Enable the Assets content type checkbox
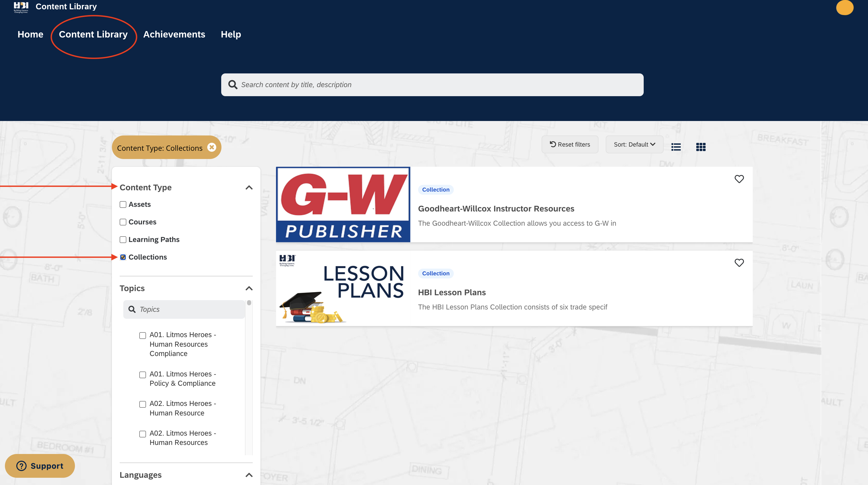Screen dimensions: 868x485 123,204
